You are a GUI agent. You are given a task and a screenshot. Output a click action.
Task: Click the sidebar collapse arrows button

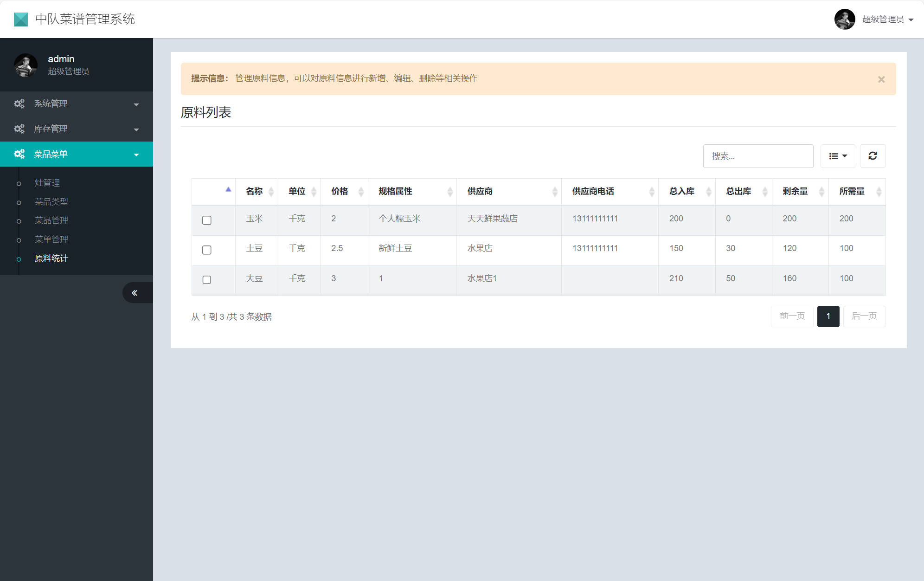pyautogui.click(x=135, y=292)
